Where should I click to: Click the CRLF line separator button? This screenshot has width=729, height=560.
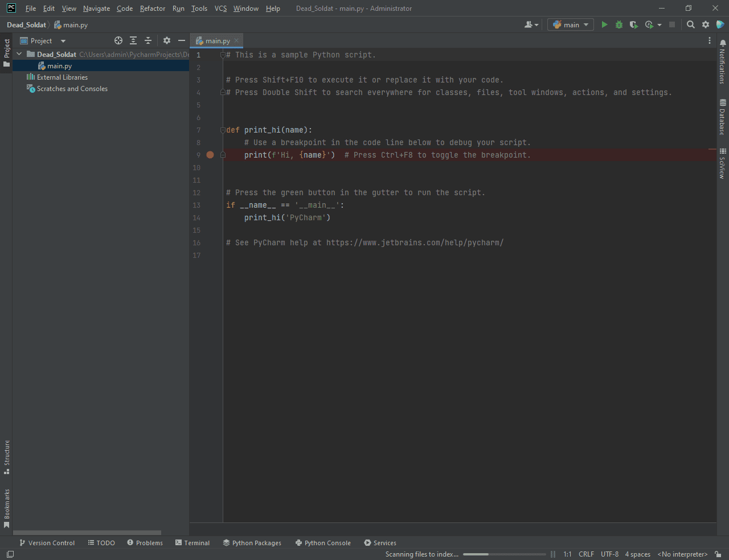(x=586, y=554)
